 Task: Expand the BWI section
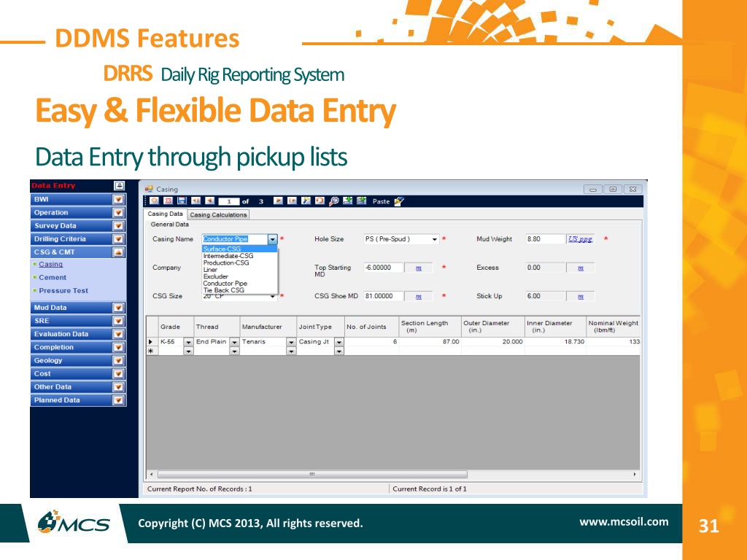118,200
